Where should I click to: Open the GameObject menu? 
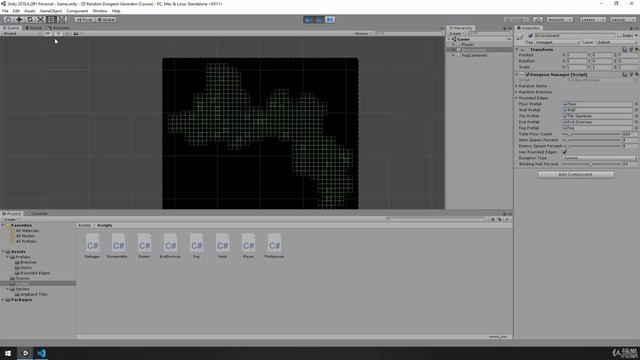[x=51, y=11]
